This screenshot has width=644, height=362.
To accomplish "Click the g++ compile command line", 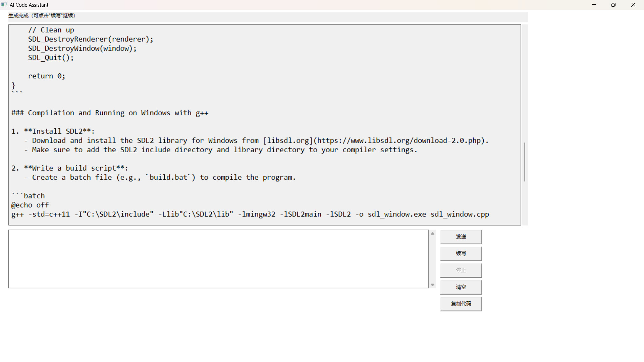I will [x=250, y=214].
